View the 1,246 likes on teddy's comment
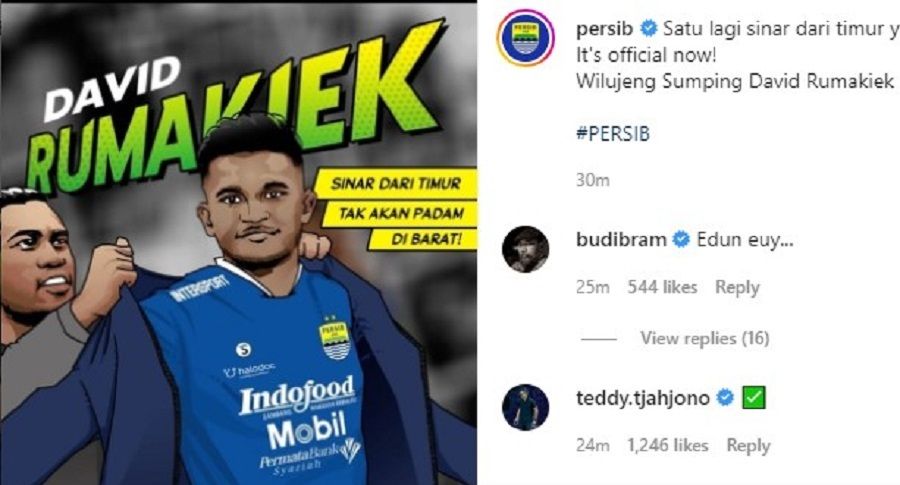This screenshot has width=900, height=485. (668, 445)
